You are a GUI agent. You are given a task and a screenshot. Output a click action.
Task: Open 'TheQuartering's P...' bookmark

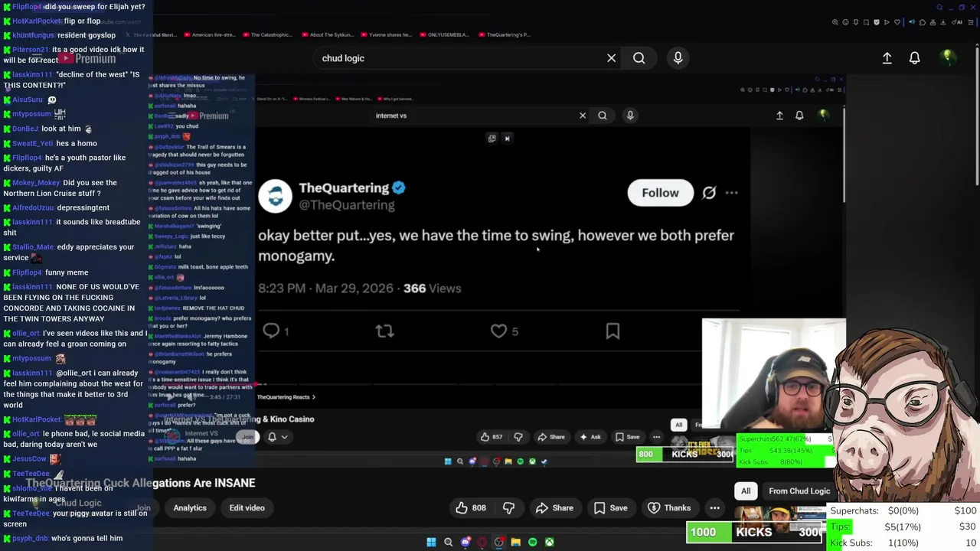click(505, 34)
